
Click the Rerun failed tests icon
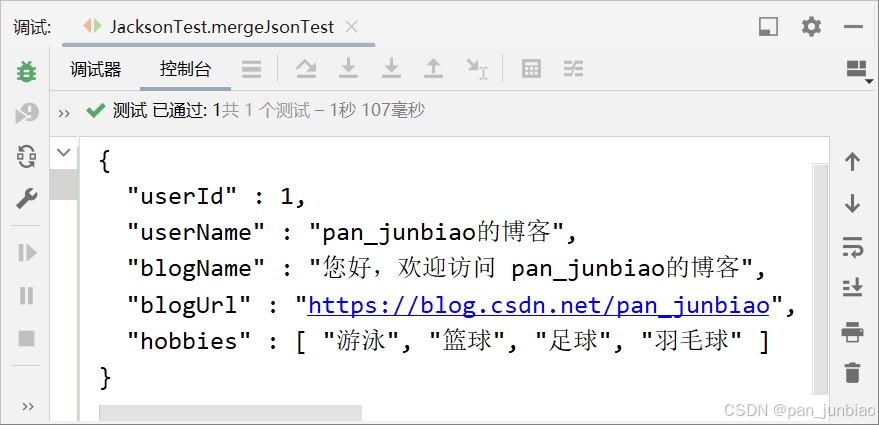click(26, 113)
